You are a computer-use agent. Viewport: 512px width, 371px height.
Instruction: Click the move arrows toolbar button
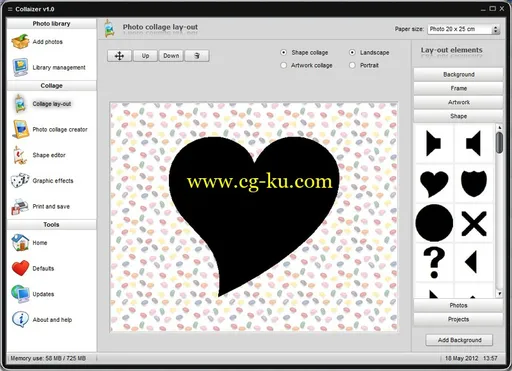point(119,56)
